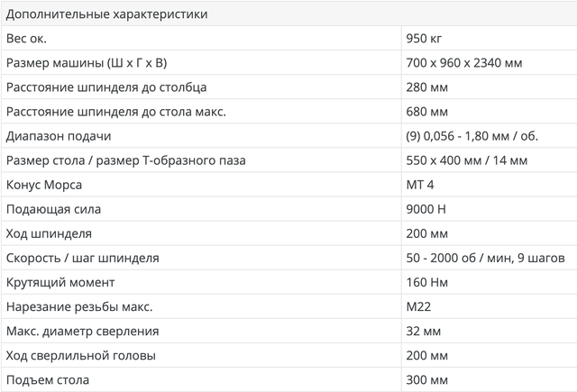Click the '950 кг' weight value
Screen dimensions: 577x392
tap(425, 39)
